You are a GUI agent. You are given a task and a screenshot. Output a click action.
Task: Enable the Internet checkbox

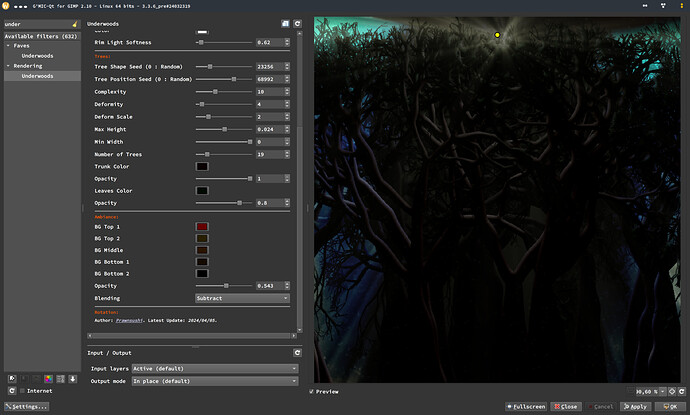[22, 391]
